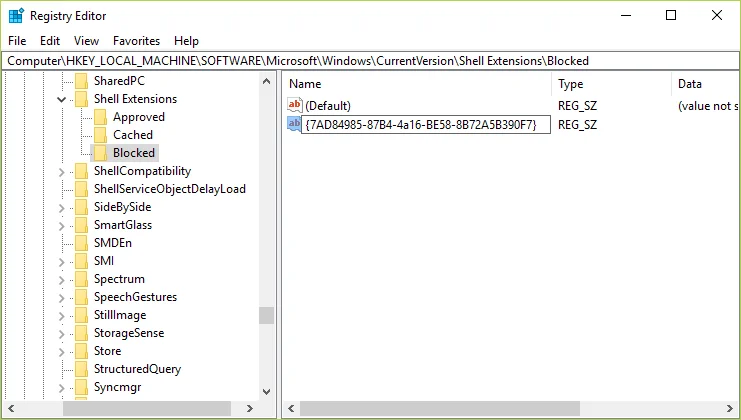Select the Blocked tree item label
This screenshot has height=420, width=741.
(x=134, y=153)
